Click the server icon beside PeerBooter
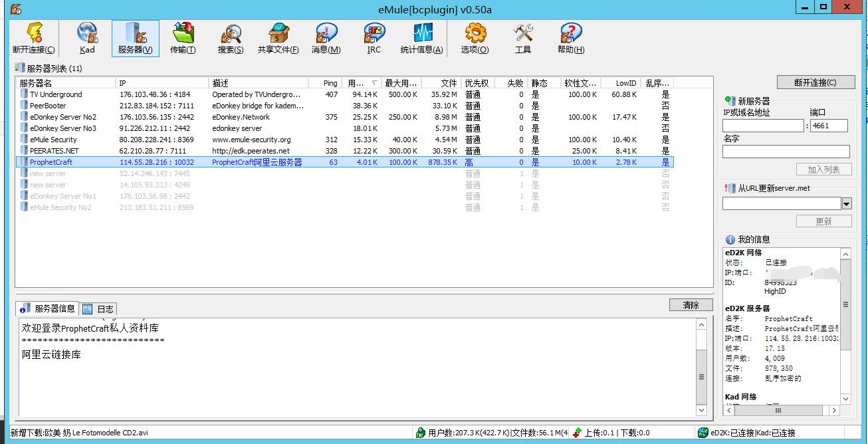The height and width of the screenshot is (444, 868). [x=24, y=106]
